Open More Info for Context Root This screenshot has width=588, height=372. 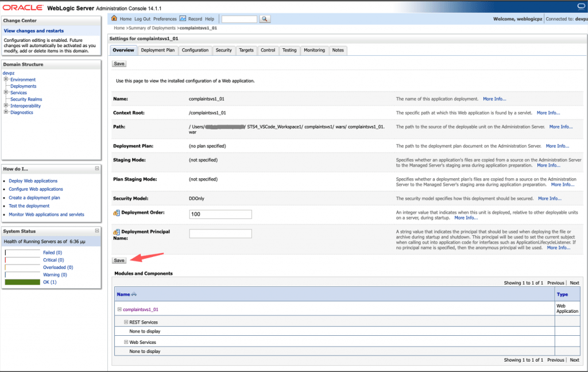coord(548,113)
